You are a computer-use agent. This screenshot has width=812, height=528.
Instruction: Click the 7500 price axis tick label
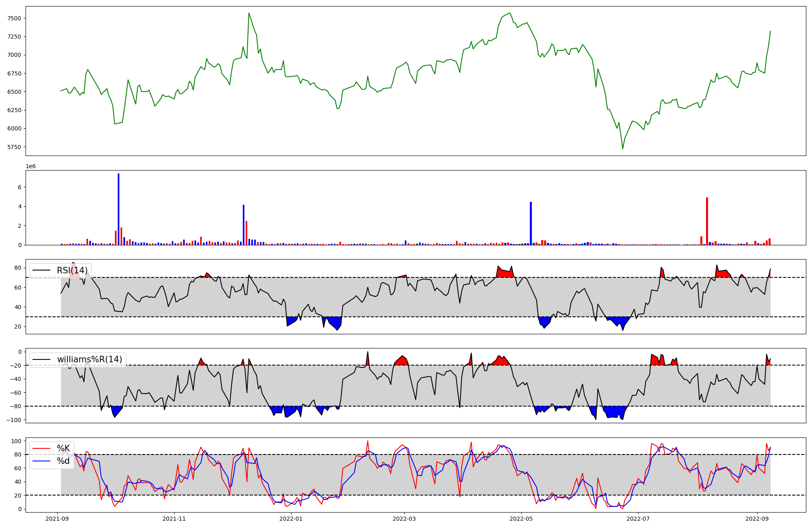point(14,18)
